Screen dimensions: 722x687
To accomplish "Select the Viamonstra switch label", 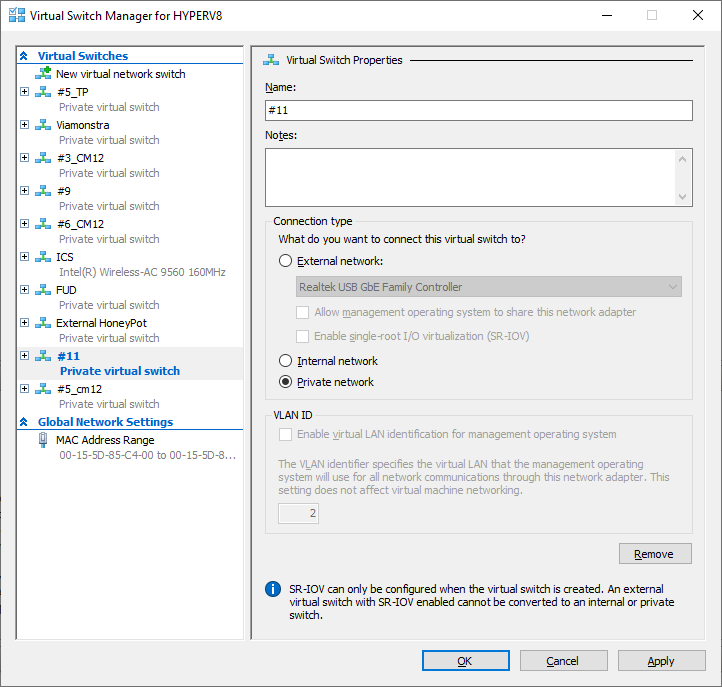I will pyautogui.click(x=83, y=125).
